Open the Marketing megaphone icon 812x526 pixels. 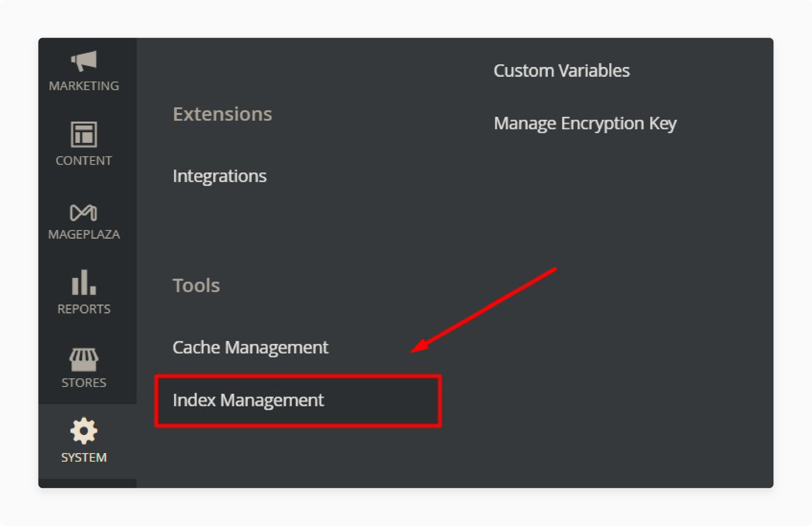point(84,61)
